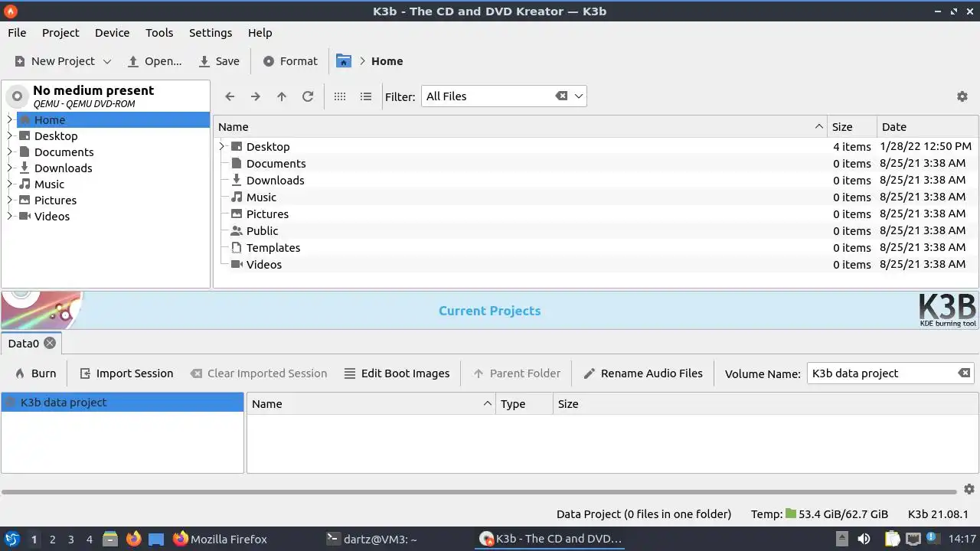
Task: Open the Help menu
Action: (x=260, y=33)
